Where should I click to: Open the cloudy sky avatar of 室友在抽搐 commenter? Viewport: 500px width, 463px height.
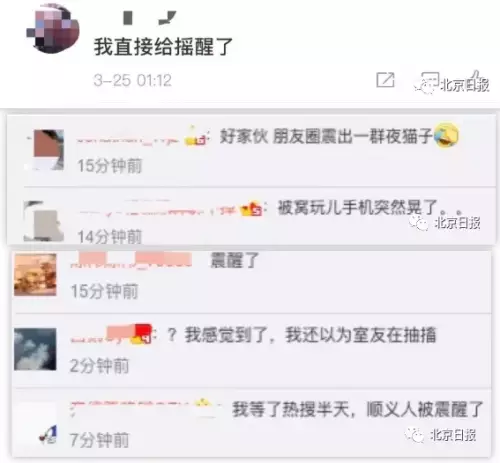click(35, 349)
